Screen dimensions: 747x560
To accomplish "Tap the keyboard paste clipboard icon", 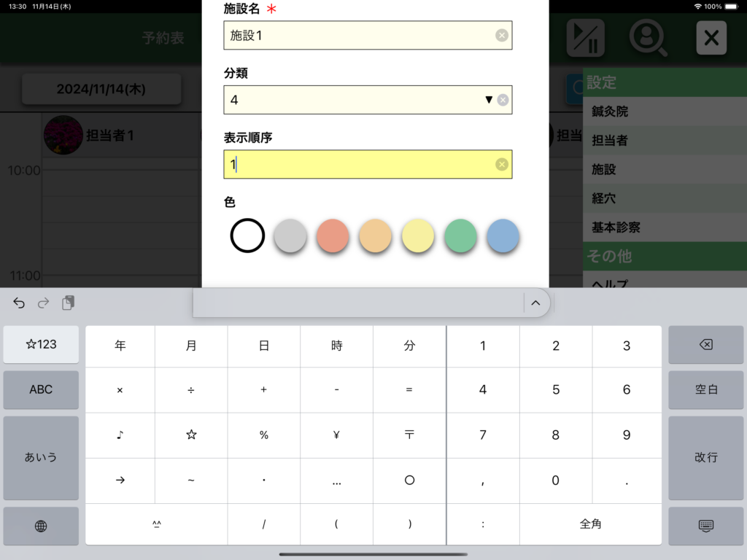I will pos(68,303).
